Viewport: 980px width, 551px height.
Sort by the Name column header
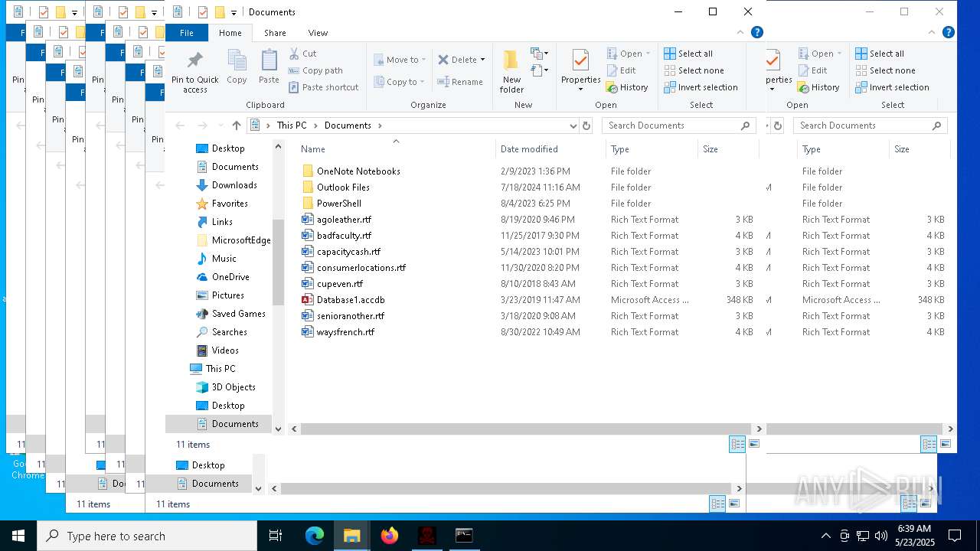[x=312, y=149]
